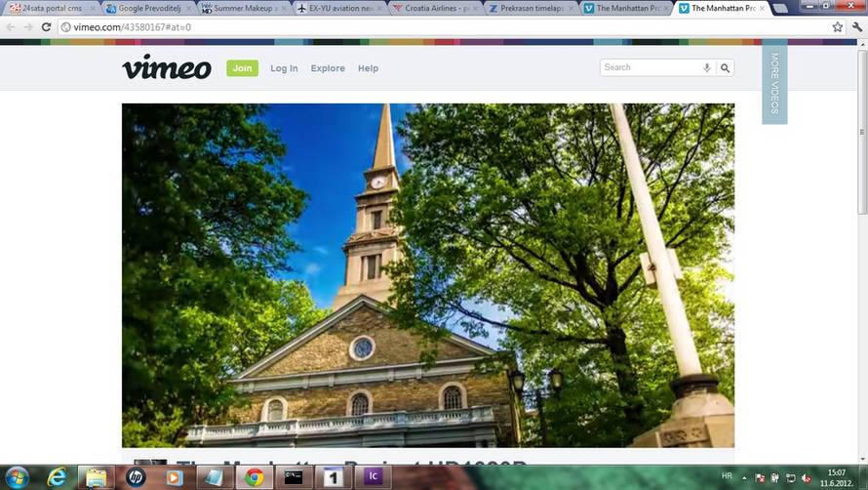Click the Action Center flag tray icon
This screenshot has width=868, height=490.
pos(760,478)
